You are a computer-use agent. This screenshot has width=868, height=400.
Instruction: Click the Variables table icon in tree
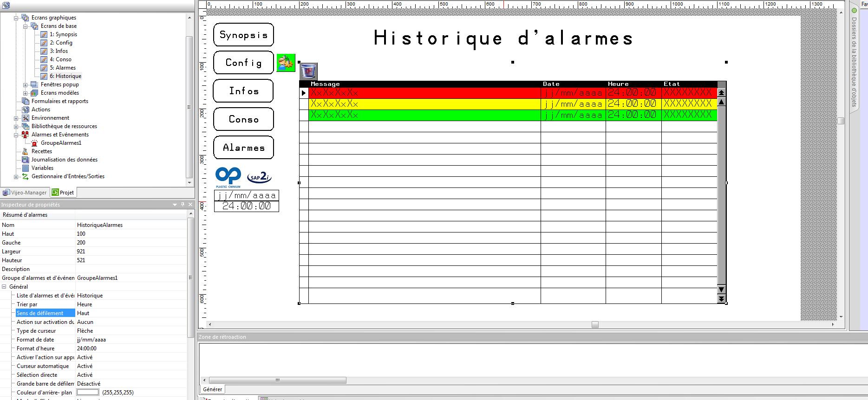(26, 168)
